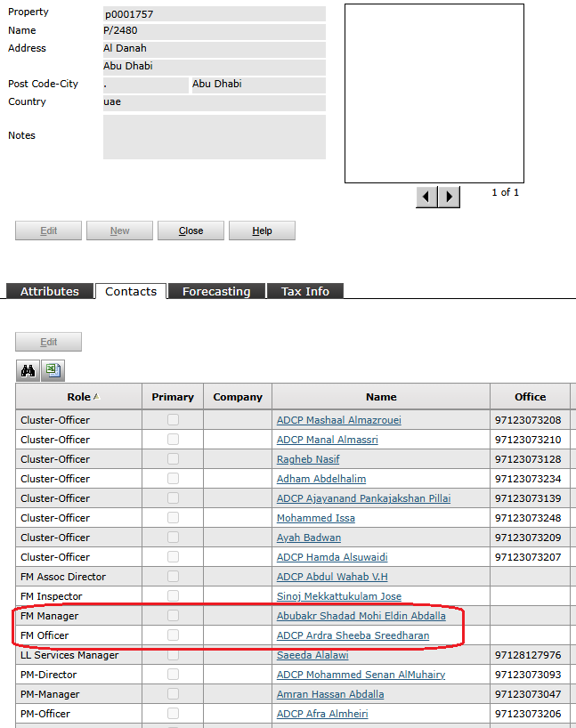Click the Name column header in table
The height and width of the screenshot is (728, 576).
click(x=381, y=397)
